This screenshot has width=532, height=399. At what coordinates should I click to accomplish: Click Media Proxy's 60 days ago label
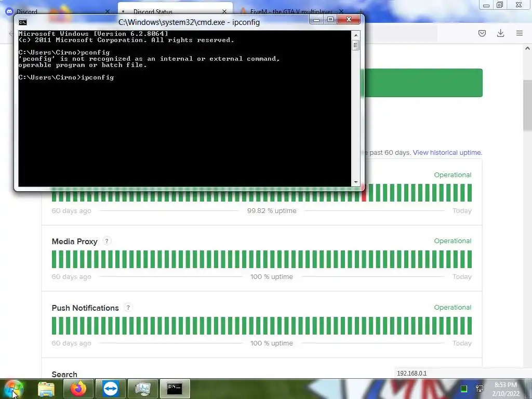tap(71, 277)
